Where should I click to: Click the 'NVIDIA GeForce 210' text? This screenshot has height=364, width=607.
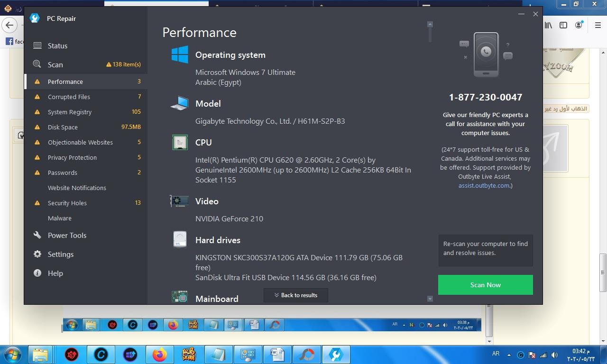[x=229, y=218]
